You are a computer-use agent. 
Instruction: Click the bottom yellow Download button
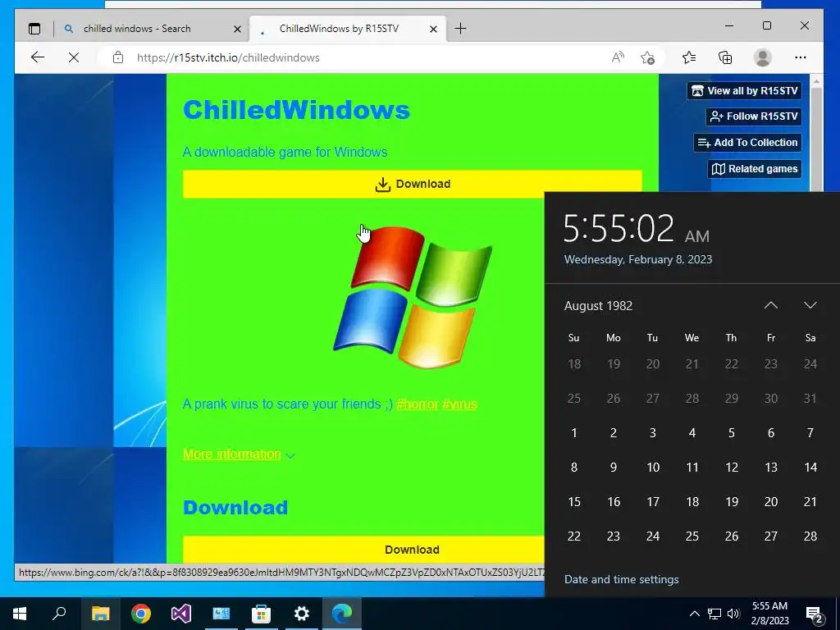(363, 550)
